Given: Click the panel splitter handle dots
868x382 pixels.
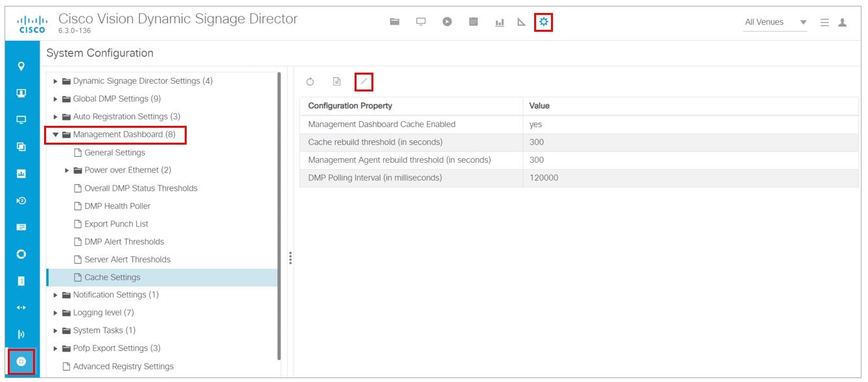Looking at the screenshot, I should tap(290, 258).
